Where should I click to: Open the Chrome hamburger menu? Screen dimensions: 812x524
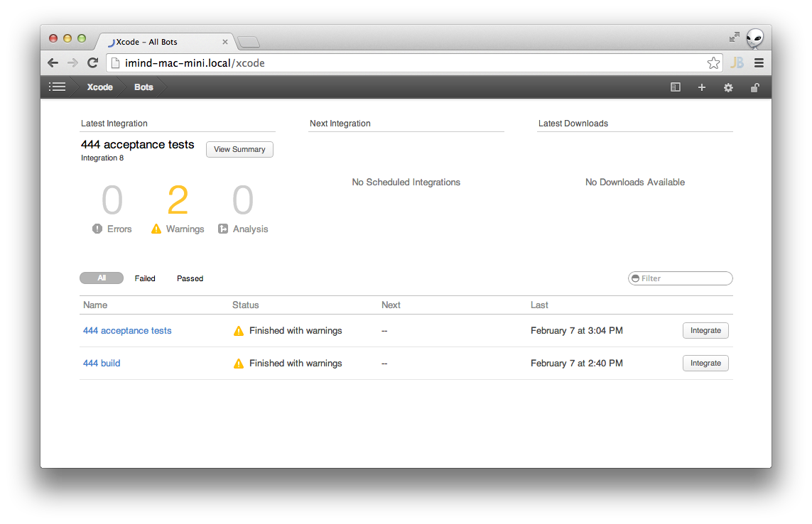pyautogui.click(x=759, y=62)
